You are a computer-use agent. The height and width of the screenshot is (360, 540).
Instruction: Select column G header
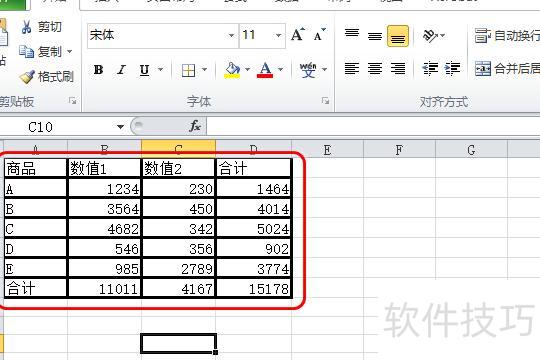tap(471, 150)
